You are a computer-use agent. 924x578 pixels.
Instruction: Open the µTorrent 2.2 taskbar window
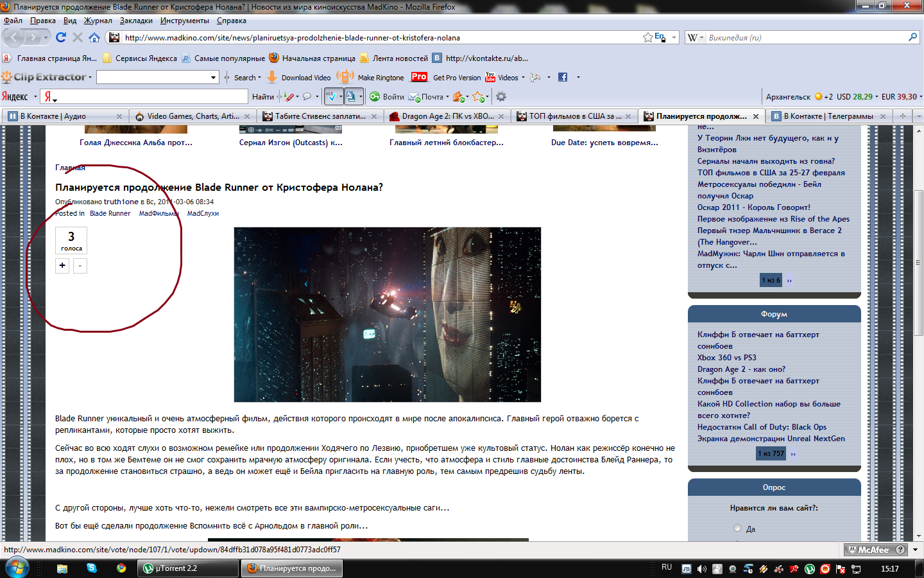(x=189, y=568)
